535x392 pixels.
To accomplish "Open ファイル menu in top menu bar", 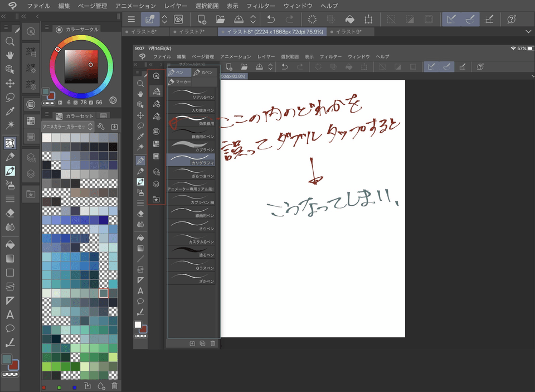I will tap(38, 6).
